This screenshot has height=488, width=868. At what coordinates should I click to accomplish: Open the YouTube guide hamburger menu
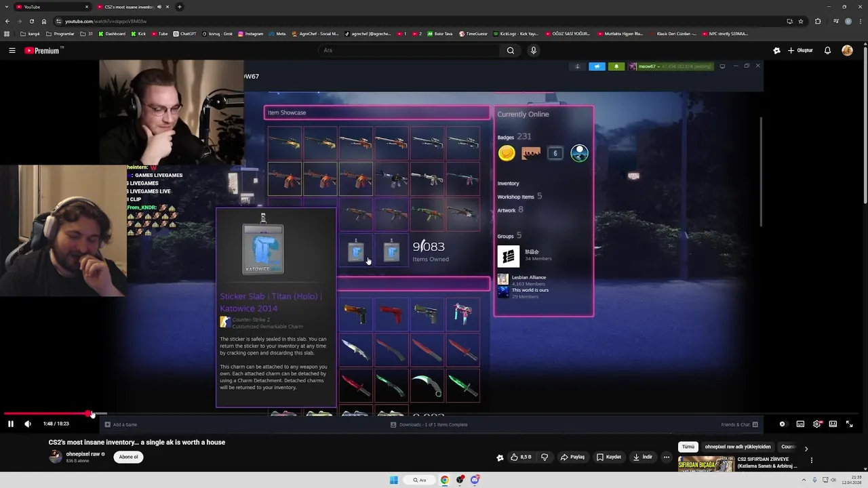[x=12, y=50]
